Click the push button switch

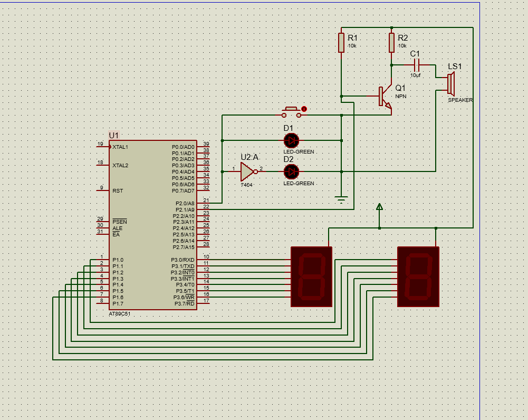point(291,112)
